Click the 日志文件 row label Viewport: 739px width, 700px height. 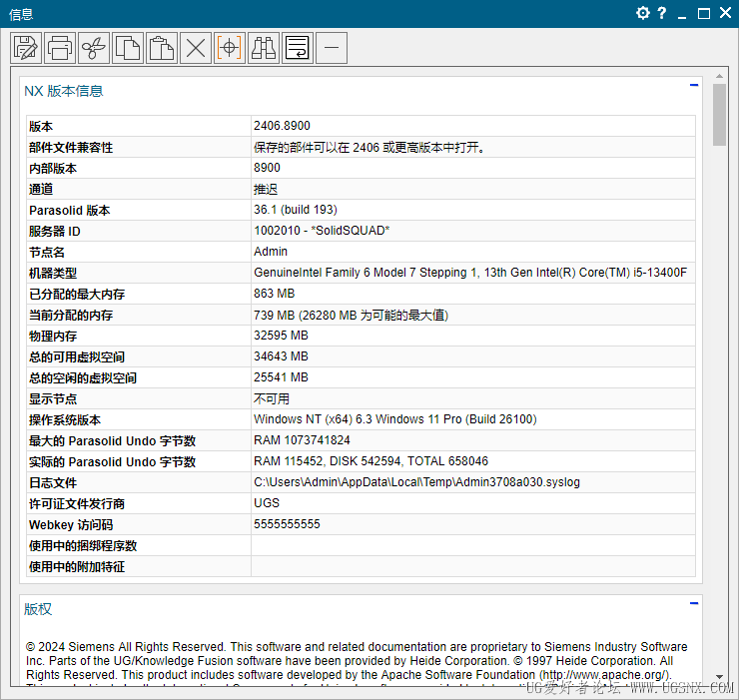click(x=53, y=482)
